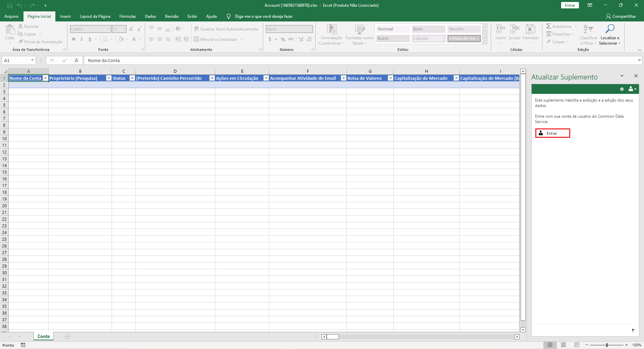644x349 pixels.
Task: Switch to the Dados ribbon tab
Action: [x=150, y=16]
